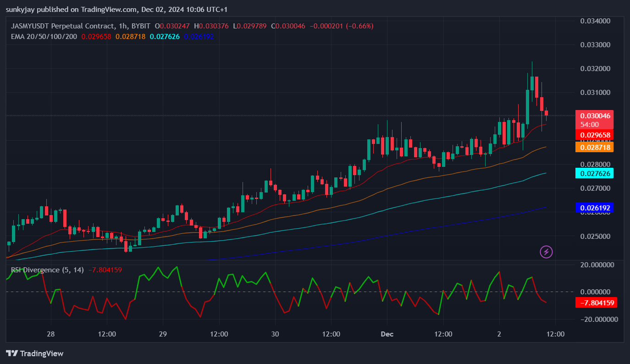Click the 29 date label on time axis
Screen dimensions: 630x364
coord(163,334)
